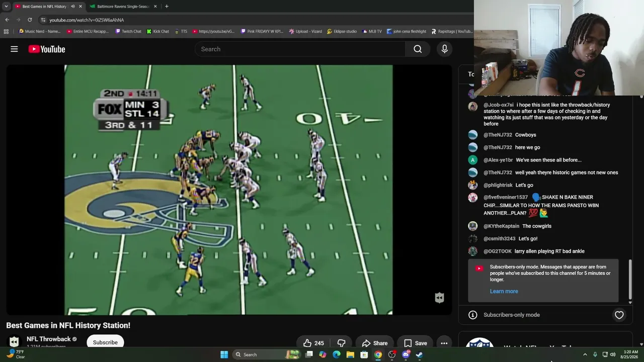The width and height of the screenshot is (644, 362).
Task: Open Pink FRIDAYY bookmark
Action: [262, 31]
